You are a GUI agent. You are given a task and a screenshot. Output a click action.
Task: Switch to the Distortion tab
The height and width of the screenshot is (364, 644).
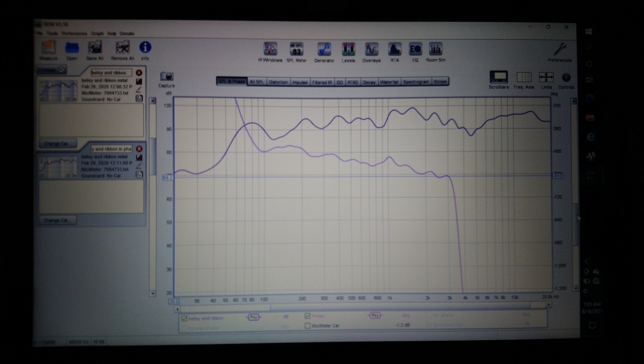278,82
